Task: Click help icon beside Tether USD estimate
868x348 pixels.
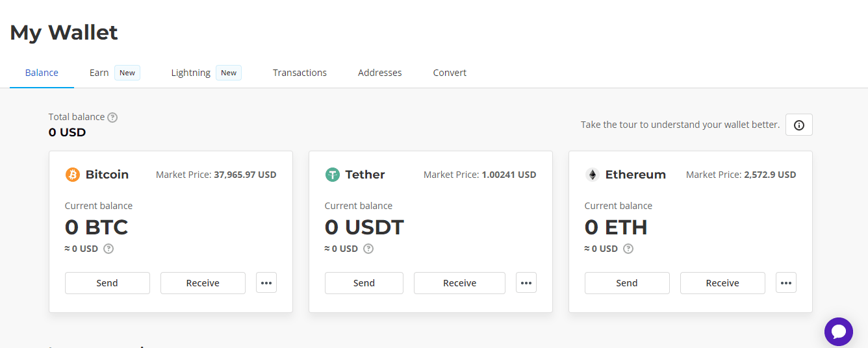Action: click(x=368, y=249)
